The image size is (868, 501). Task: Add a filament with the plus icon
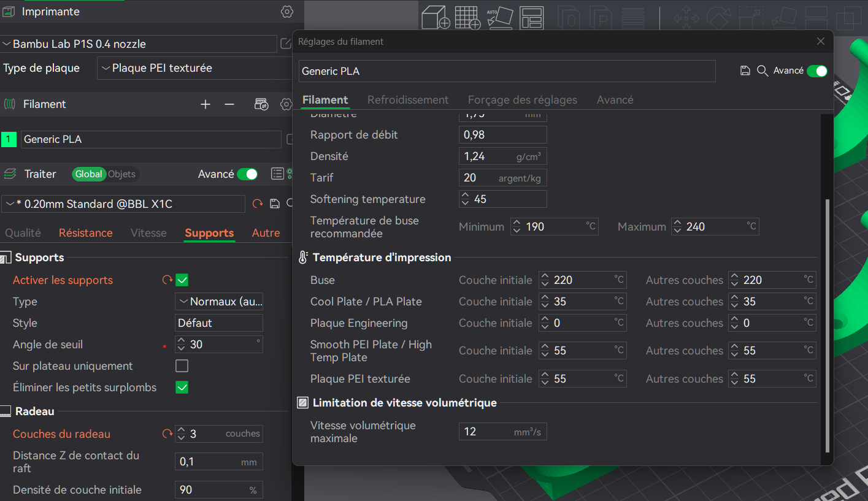(205, 105)
